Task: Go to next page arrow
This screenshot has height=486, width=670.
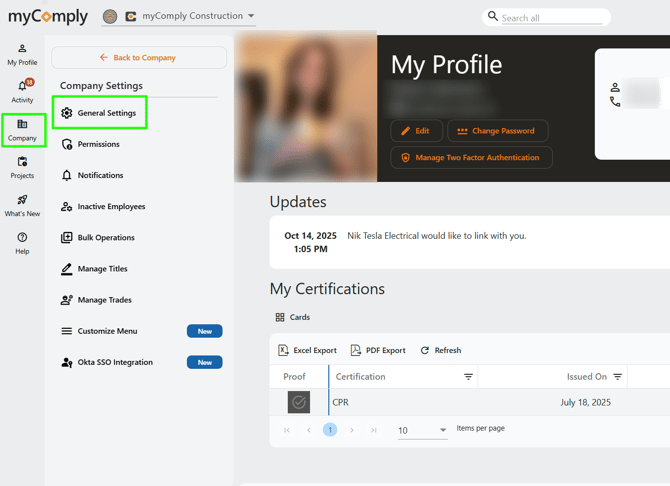Action: pos(352,430)
